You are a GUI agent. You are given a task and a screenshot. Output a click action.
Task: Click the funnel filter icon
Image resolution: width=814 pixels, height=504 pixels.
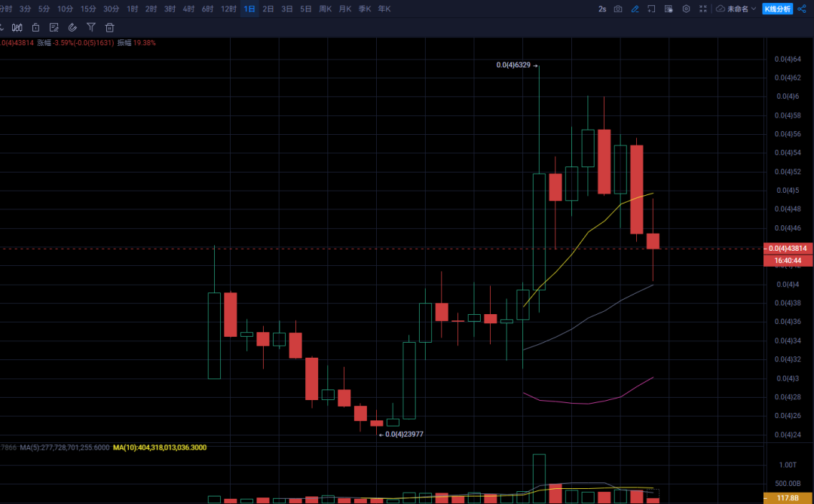coord(91,28)
